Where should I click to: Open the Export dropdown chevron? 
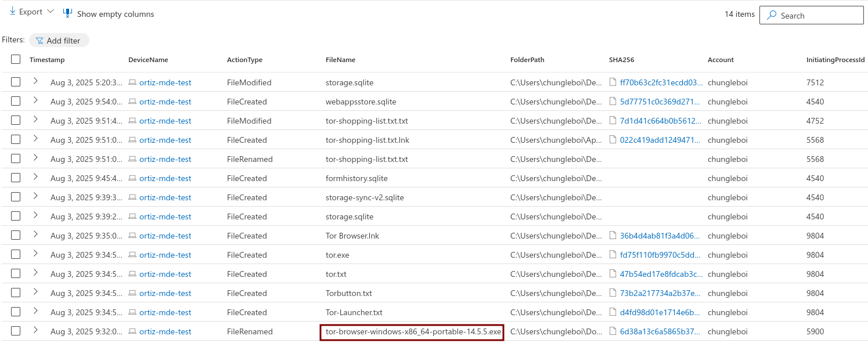(x=51, y=12)
